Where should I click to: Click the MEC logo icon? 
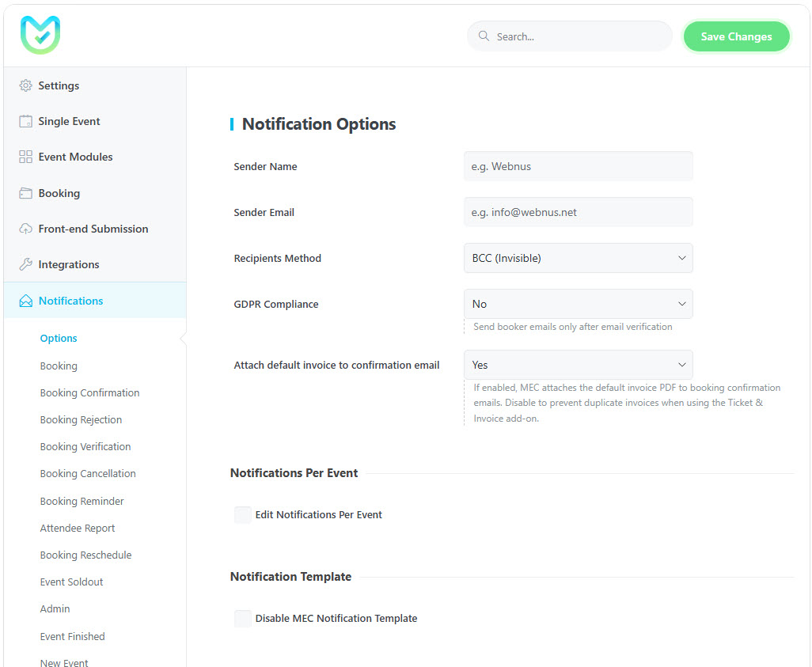click(40, 36)
